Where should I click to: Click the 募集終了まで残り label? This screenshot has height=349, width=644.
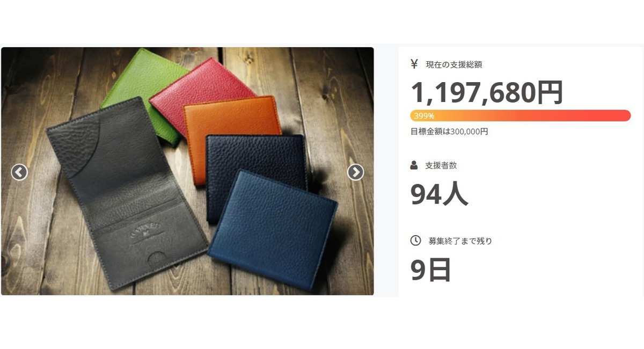[460, 241]
